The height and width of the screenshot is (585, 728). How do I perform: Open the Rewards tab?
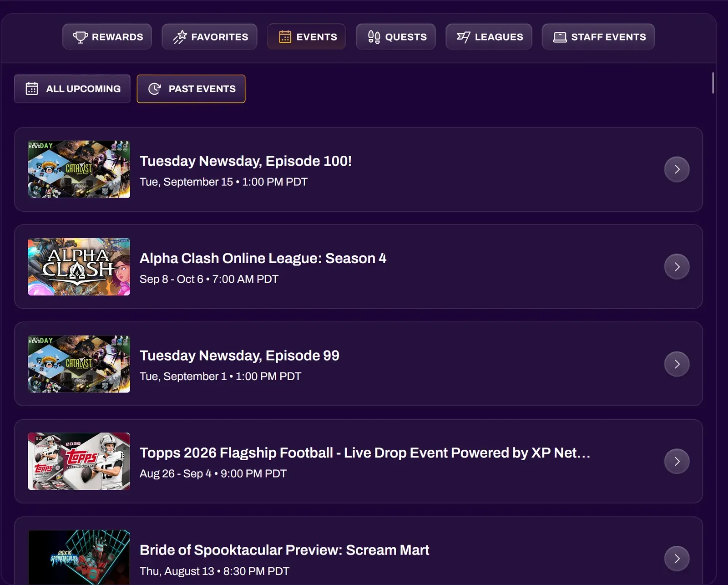[107, 37]
